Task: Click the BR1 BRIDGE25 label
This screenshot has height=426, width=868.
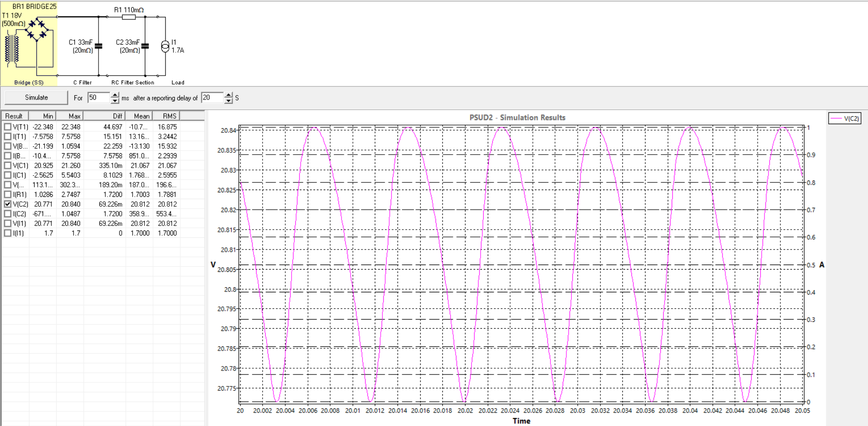Action: click(35, 6)
